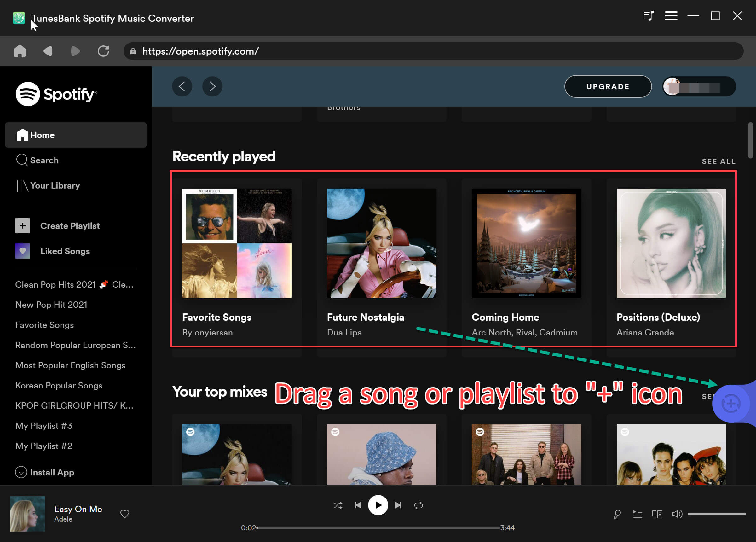Enable shuffle playback
Image resolution: width=756 pixels, height=542 pixels.
tap(338, 505)
